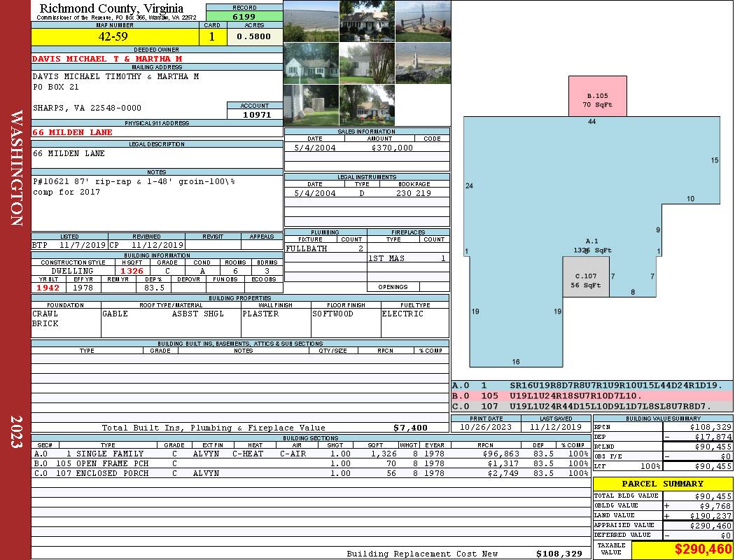Click the pink B.0 105 sketch legend row

pyautogui.click(x=591, y=395)
